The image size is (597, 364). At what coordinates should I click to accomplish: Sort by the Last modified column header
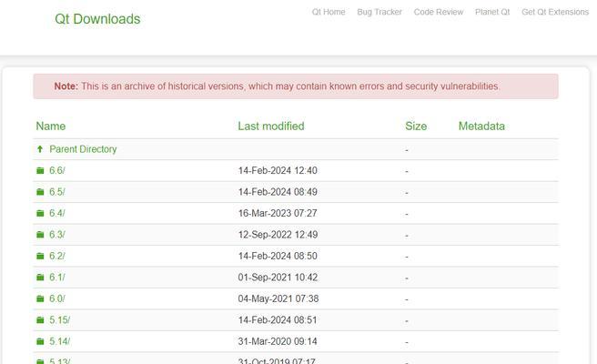(x=271, y=126)
